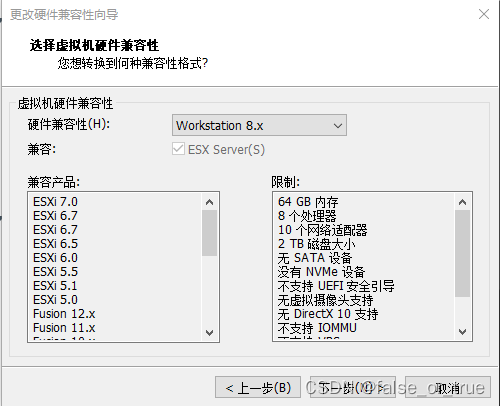500x406 pixels.
Task: Select the 2 TB 磁盘大小 limitation entry
Action: pos(316,244)
